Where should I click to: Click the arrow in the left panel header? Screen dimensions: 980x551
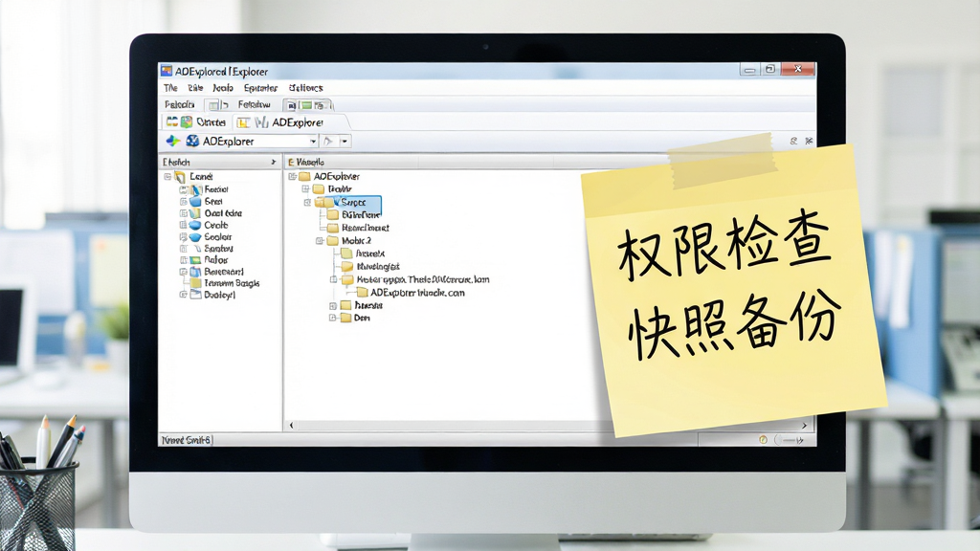(x=273, y=163)
